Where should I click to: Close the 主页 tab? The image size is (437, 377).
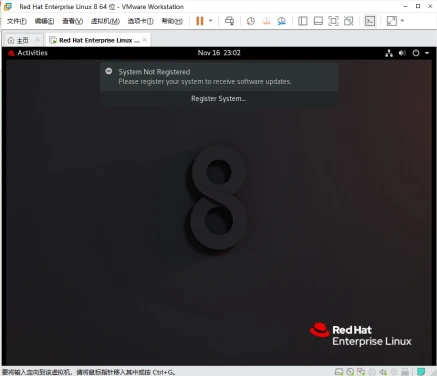[x=37, y=40]
